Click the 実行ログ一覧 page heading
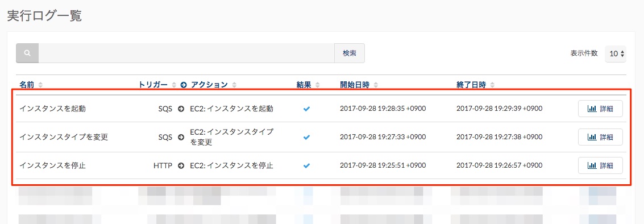This screenshot has width=644, height=224. click(x=45, y=15)
